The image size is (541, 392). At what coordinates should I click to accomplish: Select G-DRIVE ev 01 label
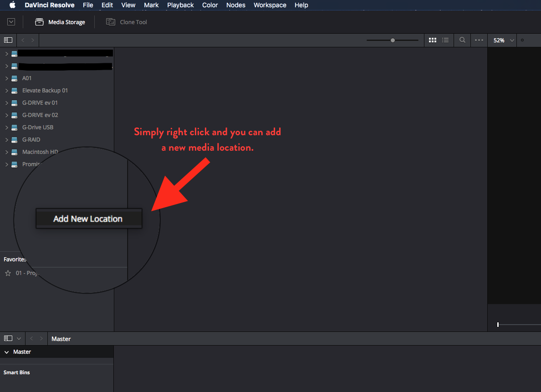[x=40, y=102]
